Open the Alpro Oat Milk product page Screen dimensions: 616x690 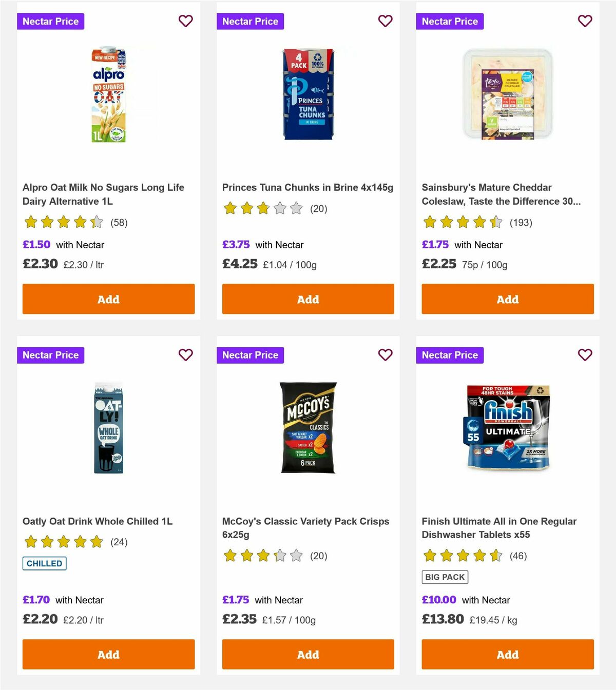(104, 194)
